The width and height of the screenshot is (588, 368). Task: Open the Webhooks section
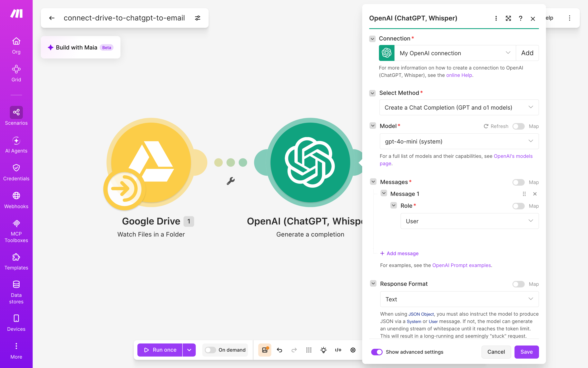16,200
